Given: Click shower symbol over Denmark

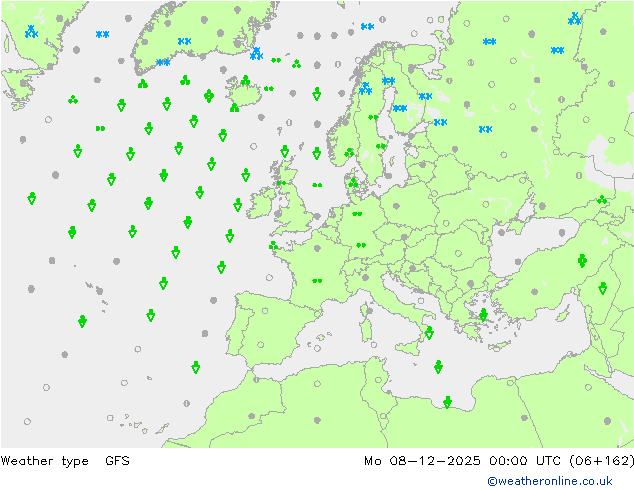Looking at the screenshot, I should coord(353,183).
